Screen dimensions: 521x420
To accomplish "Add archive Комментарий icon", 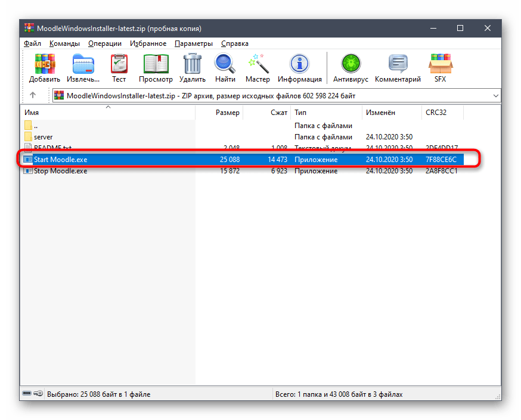I will click(398, 64).
